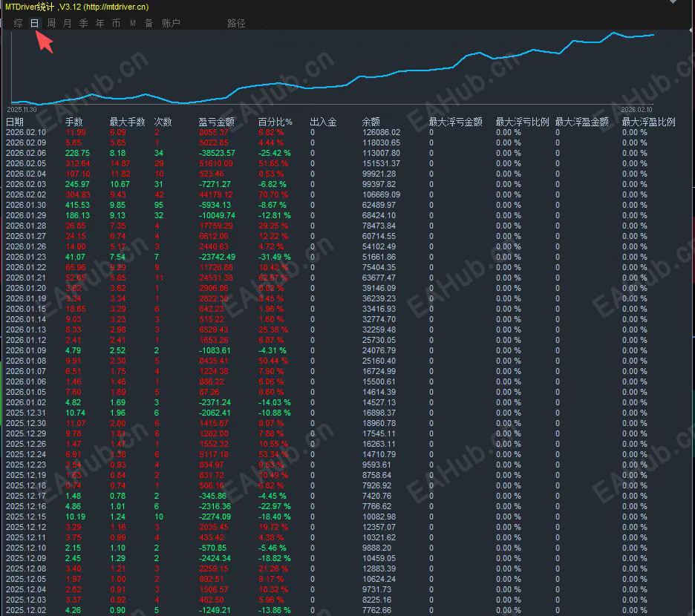Open the 月 monthly tab
This screenshot has width=695, height=616.
tap(67, 23)
